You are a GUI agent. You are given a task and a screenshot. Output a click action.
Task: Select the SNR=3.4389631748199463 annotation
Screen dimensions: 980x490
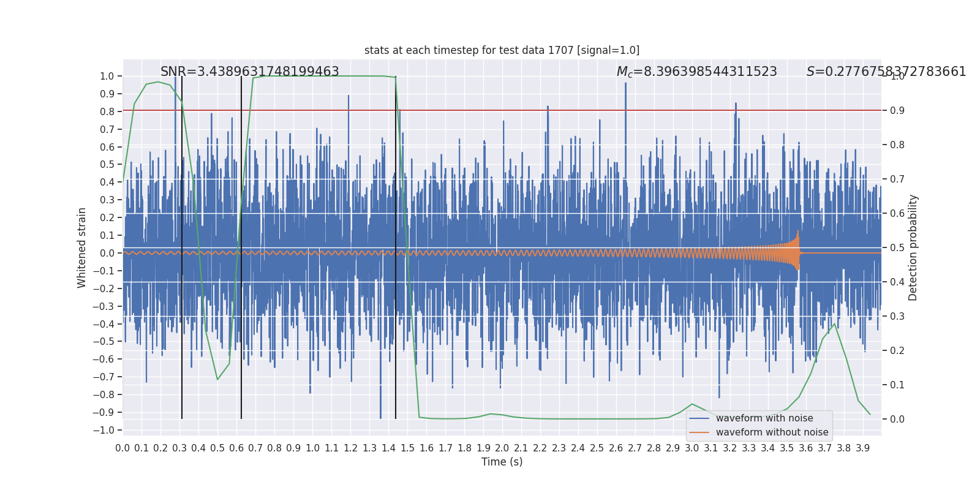tap(250, 72)
